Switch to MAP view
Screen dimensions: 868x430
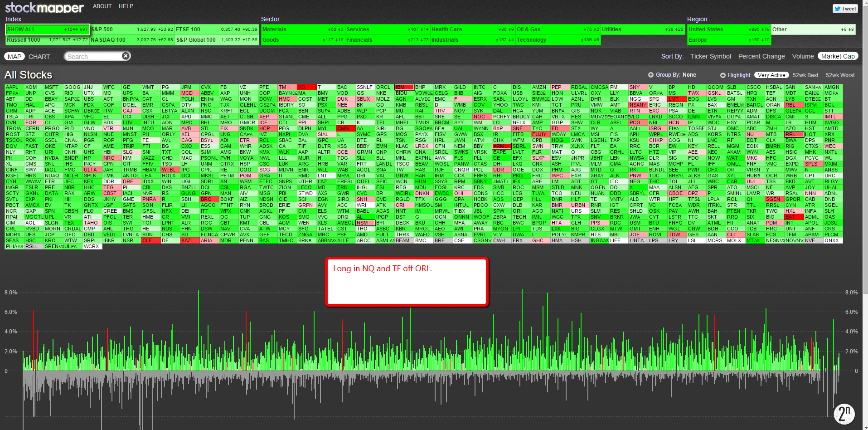(15, 57)
